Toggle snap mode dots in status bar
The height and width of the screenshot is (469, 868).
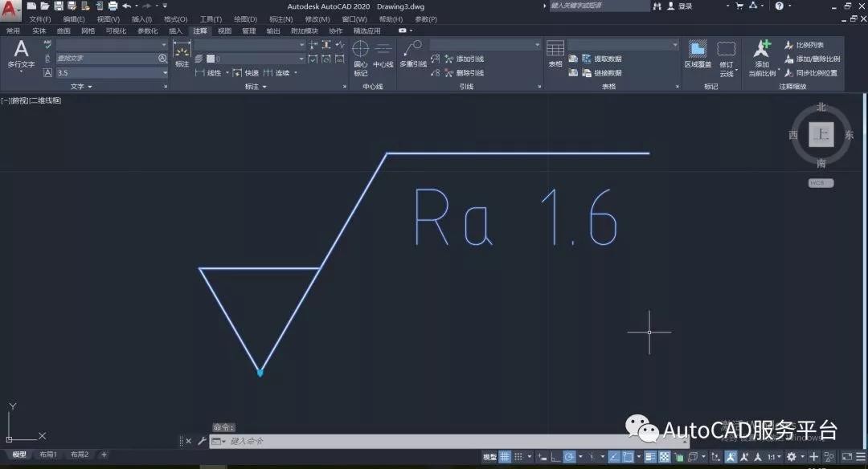[x=518, y=456]
